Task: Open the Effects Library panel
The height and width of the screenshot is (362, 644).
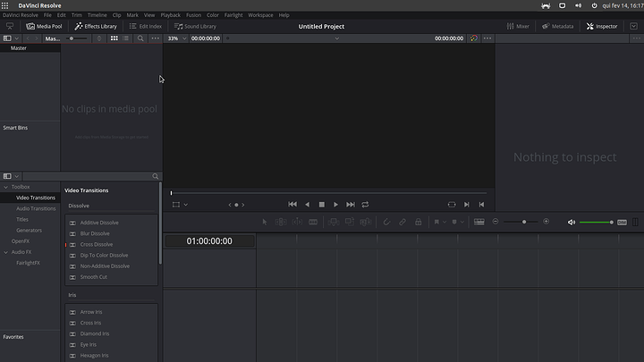Action: pos(96,26)
